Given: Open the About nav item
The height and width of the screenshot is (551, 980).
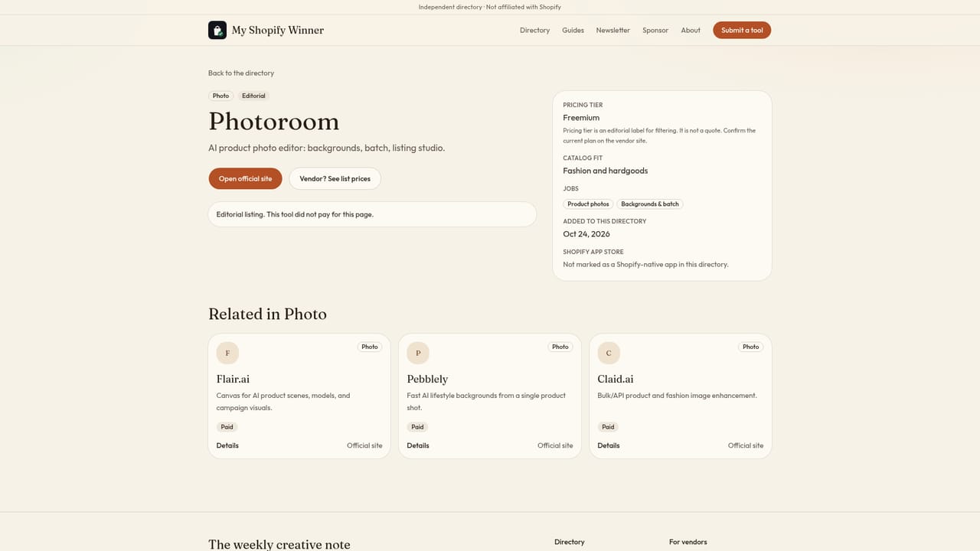Looking at the screenshot, I should click(x=691, y=31).
